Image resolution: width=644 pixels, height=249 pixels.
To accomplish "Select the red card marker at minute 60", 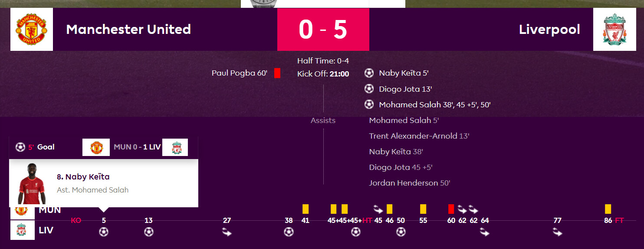I will (451, 209).
